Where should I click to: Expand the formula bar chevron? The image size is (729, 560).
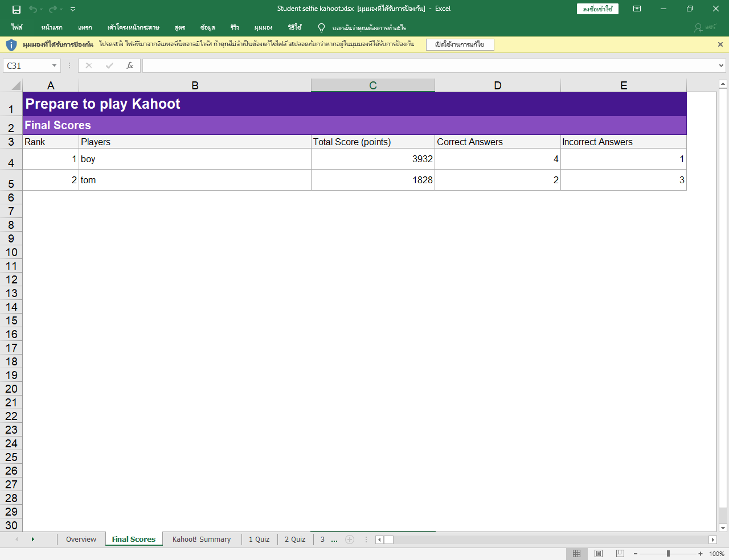tap(721, 65)
